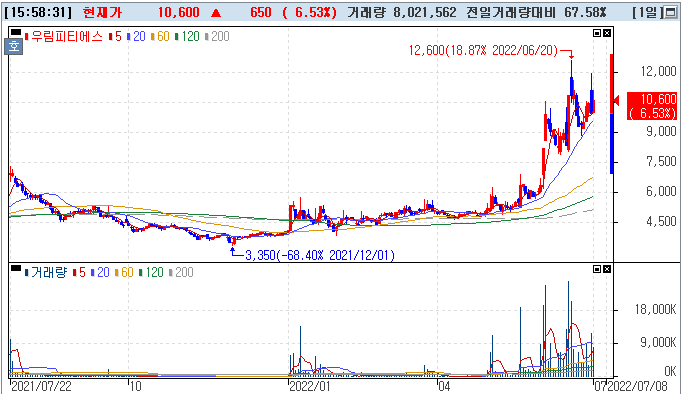The height and width of the screenshot is (394, 682).
Task: Select the price 20-day moving average legend
Action: pyautogui.click(x=136, y=37)
